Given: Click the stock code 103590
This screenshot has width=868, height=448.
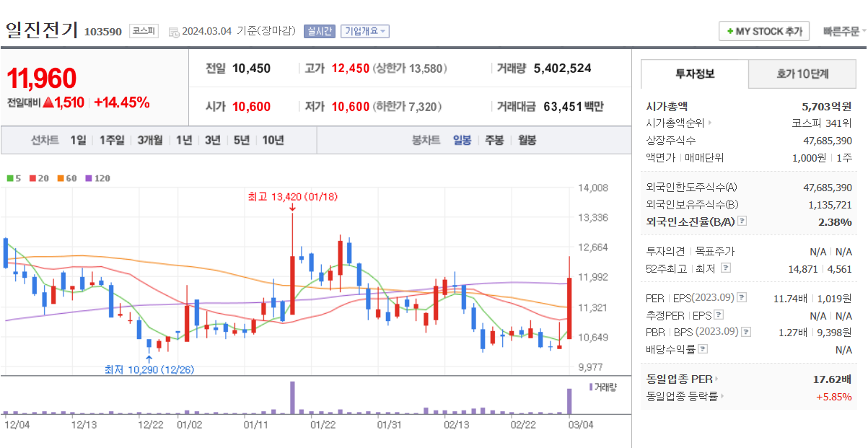Looking at the screenshot, I should [x=103, y=32].
